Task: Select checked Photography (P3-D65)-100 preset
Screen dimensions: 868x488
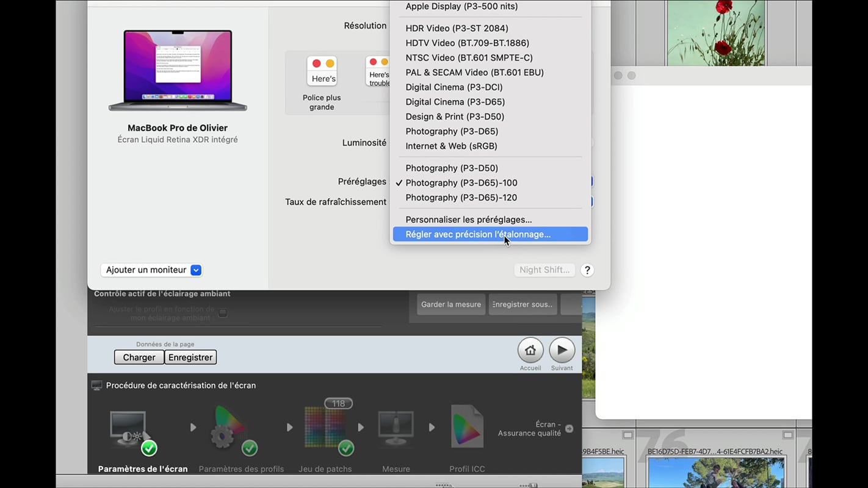Action: (x=490, y=182)
